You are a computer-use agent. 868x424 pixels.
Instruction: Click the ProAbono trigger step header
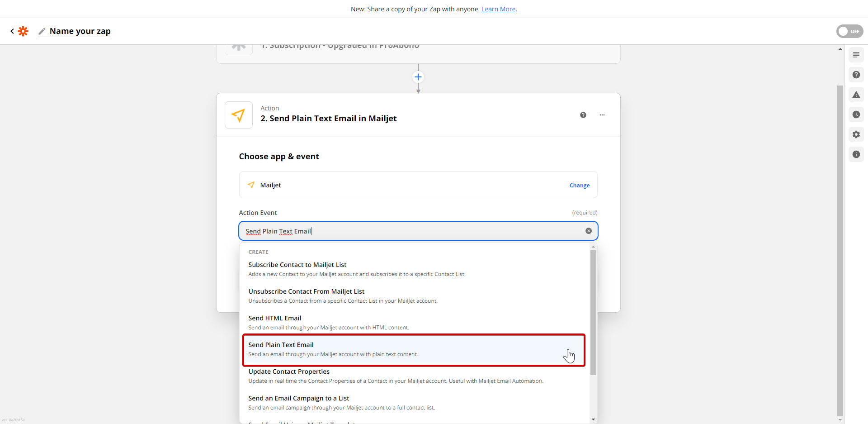pyautogui.click(x=418, y=54)
